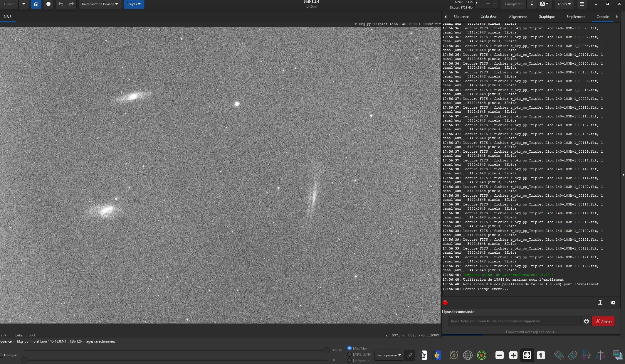This screenshot has width=625, height=364.
Task: Click the home directory icon
Action: pyautogui.click(x=36, y=4)
